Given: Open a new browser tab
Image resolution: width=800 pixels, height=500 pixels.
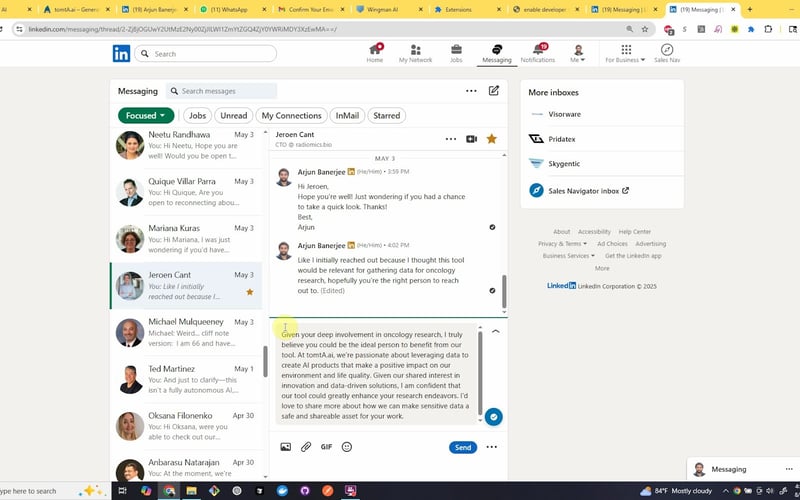Looking at the screenshot, I should tap(749, 9).
